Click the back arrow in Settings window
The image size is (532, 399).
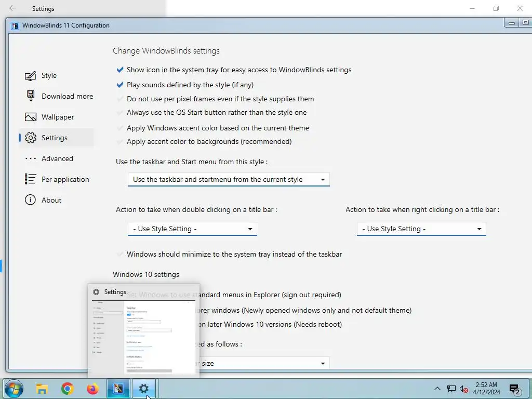click(x=12, y=8)
